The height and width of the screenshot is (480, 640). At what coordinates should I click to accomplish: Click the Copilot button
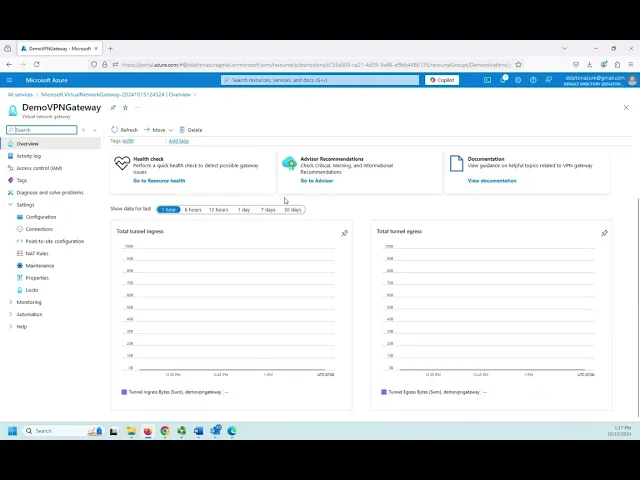coord(442,80)
